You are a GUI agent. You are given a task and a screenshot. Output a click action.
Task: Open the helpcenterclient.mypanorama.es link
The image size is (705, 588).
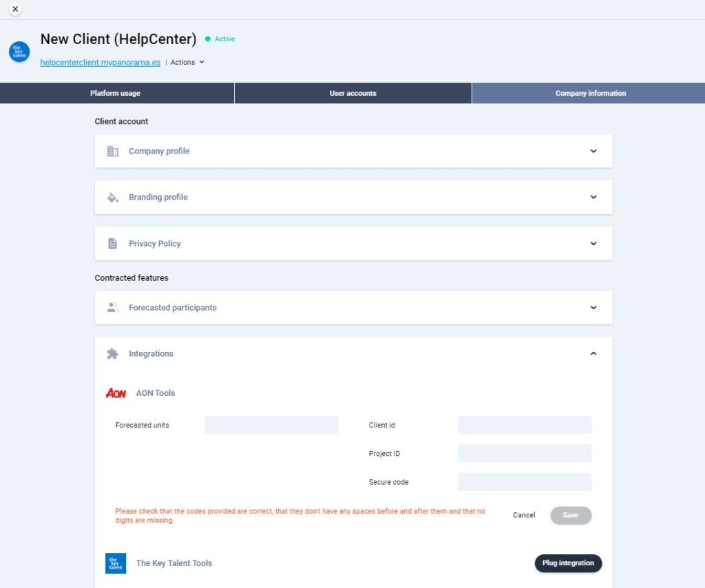coord(100,63)
